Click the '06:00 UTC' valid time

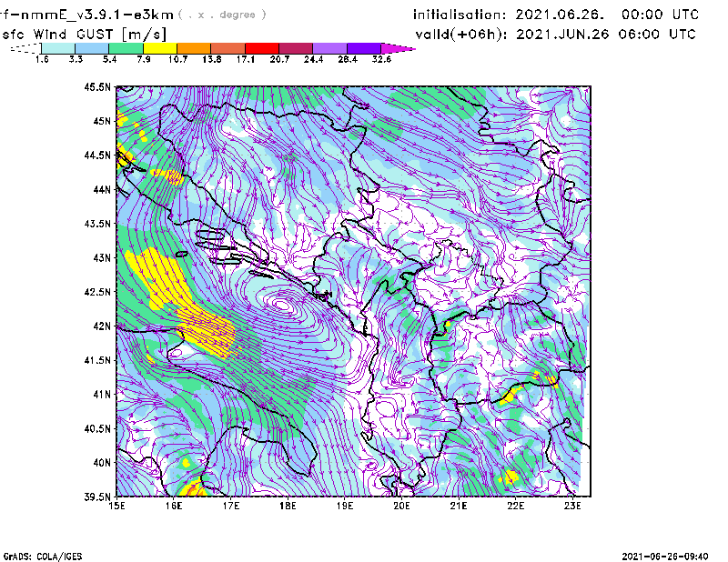pos(657,35)
